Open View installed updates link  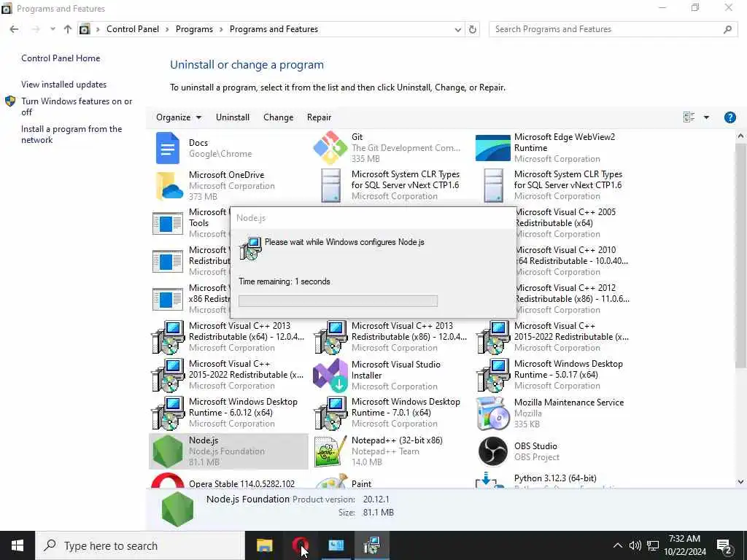pos(64,85)
